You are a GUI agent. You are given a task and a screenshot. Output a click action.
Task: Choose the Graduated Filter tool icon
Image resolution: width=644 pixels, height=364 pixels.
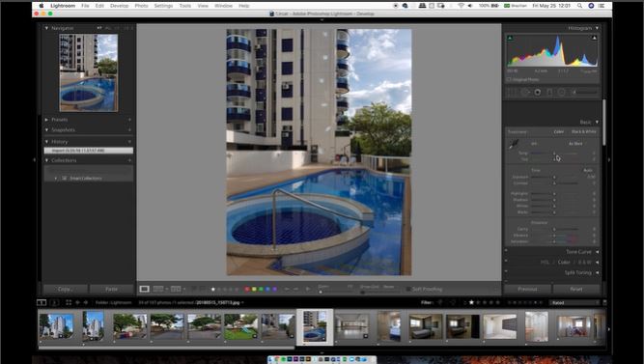(549, 92)
